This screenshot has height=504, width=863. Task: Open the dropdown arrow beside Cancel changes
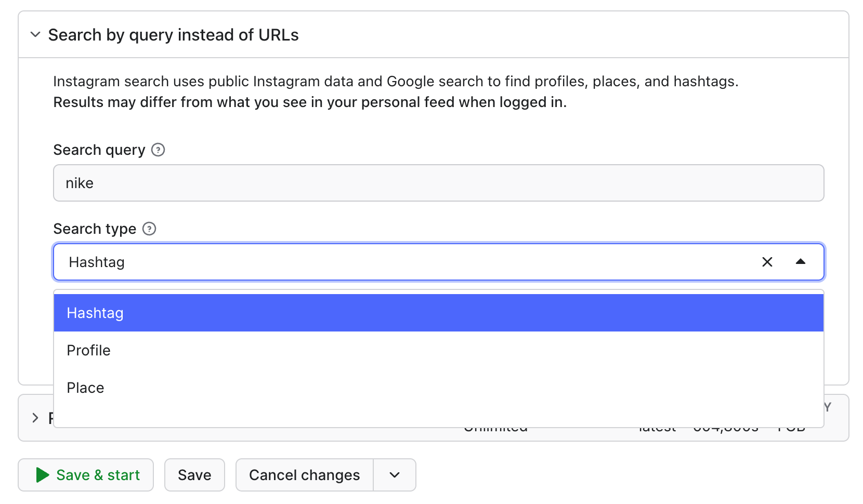[x=395, y=475]
